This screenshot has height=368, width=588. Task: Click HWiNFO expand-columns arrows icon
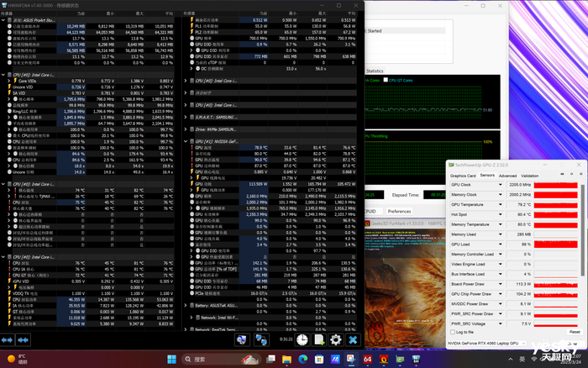point(7,340)
